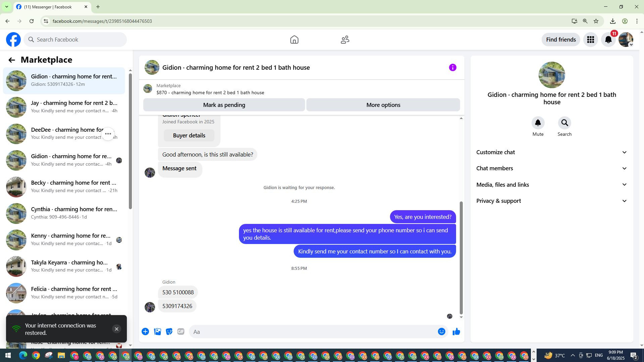Expand Media, files and links section

[x=552, y=185]
